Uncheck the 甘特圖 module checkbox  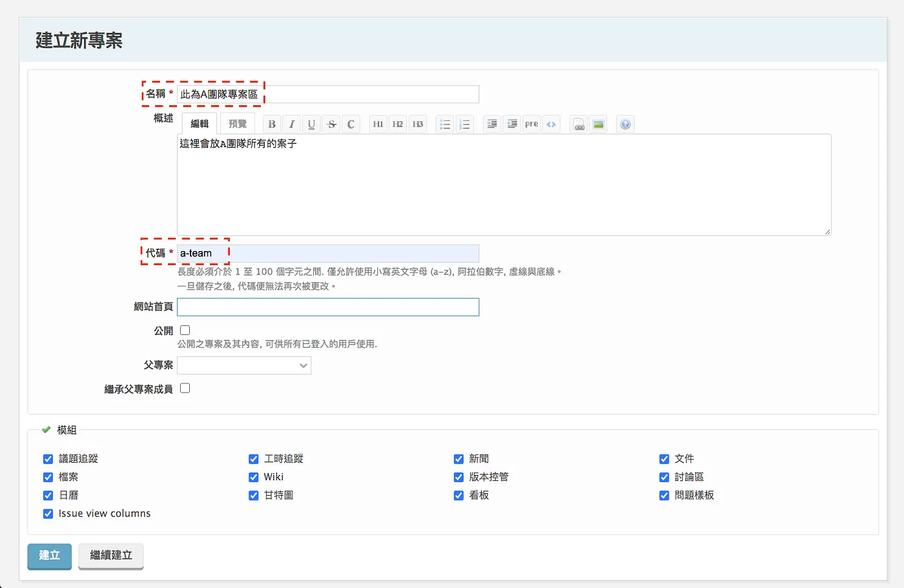pyautogui.click(x=254, y=496)
